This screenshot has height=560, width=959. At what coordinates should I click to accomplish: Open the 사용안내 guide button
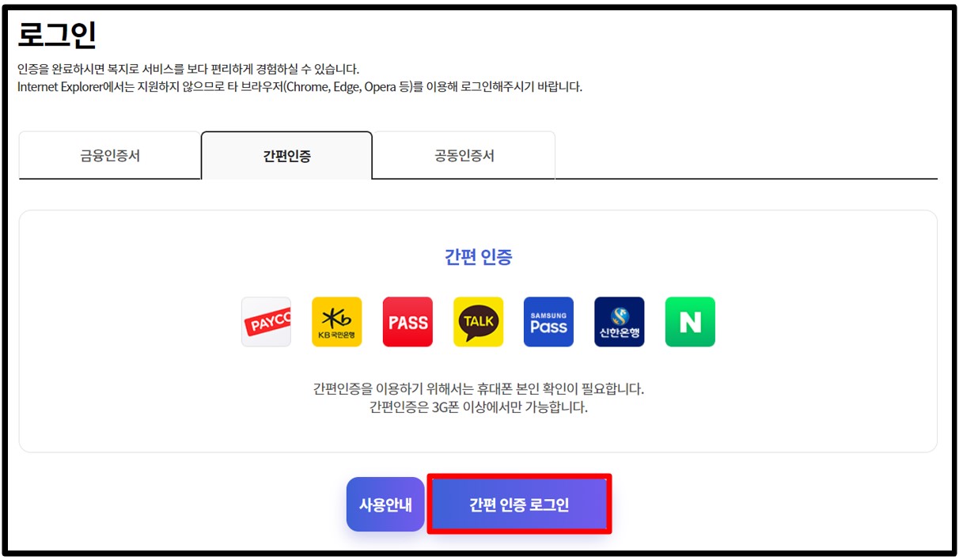pyautogui.click(x=385, y=505)
